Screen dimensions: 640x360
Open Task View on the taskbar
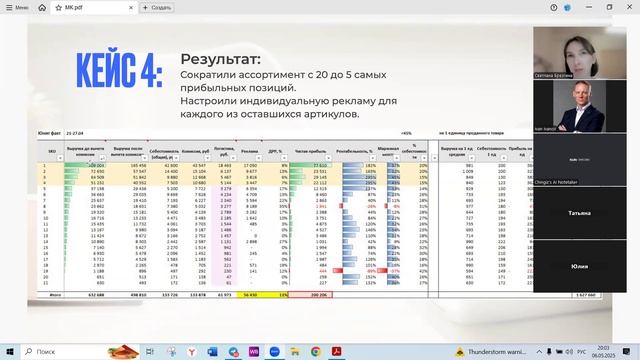point(150,351)
